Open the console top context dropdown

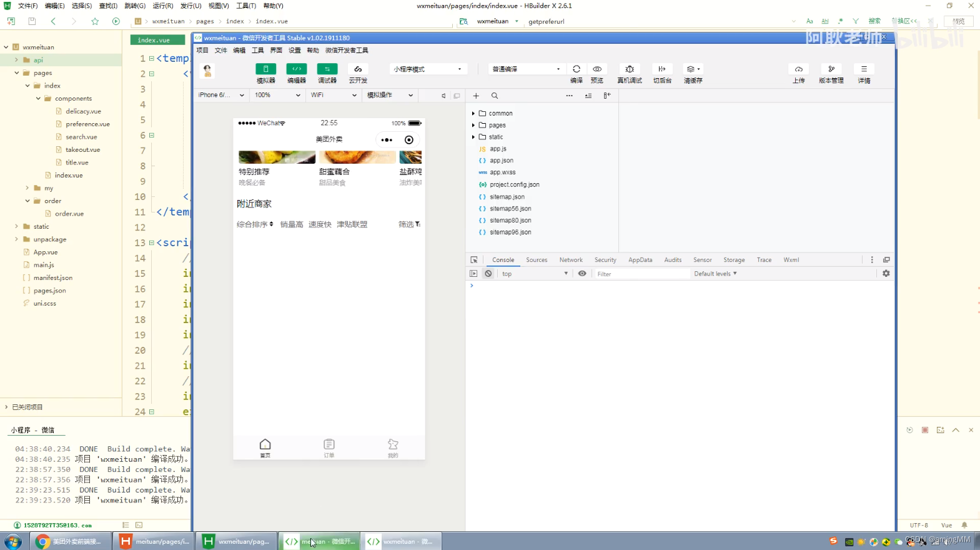535,274
